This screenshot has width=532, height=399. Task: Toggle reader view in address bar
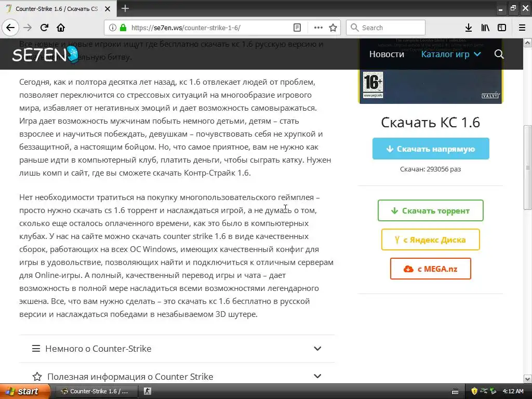[297, 28]
